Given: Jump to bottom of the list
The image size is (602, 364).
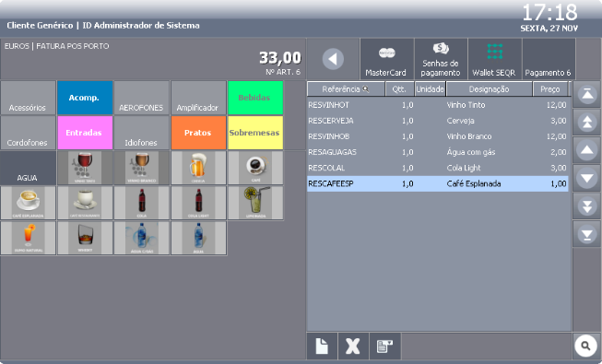Looking at the screenshot, I should click(x=587, y=234).
